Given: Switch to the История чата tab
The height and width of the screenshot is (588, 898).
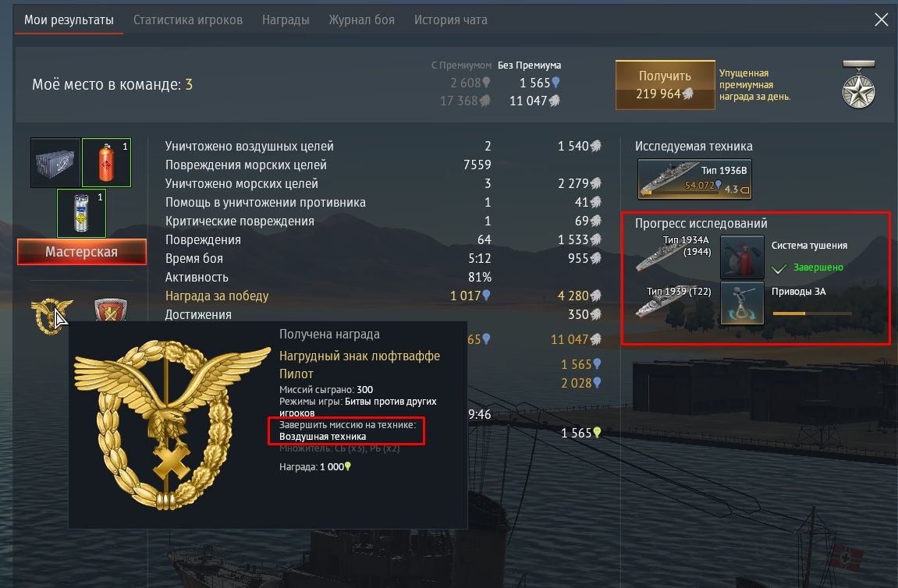Looking at the screenshot, I should pyautogui.click(x=451, y=20).
